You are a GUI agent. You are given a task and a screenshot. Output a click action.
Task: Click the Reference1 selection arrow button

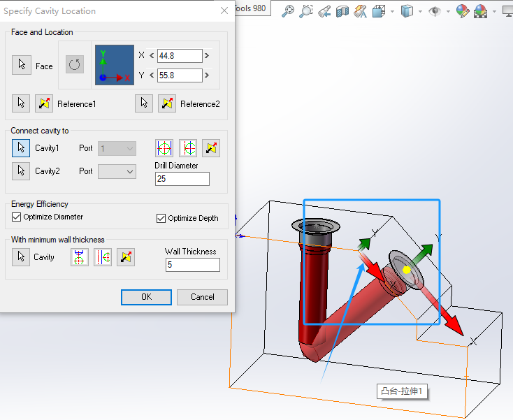point(21,103)
